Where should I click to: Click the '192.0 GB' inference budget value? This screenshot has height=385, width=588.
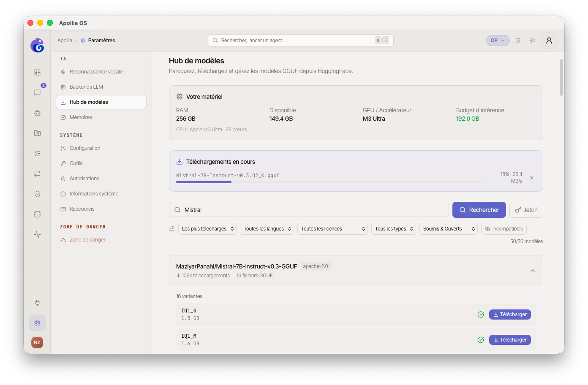468,119
